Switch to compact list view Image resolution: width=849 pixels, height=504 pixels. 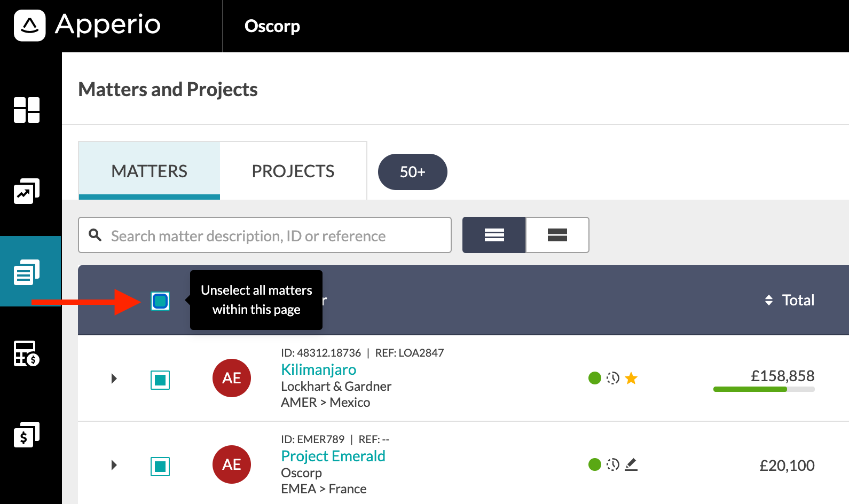click(x=494, y=235)
